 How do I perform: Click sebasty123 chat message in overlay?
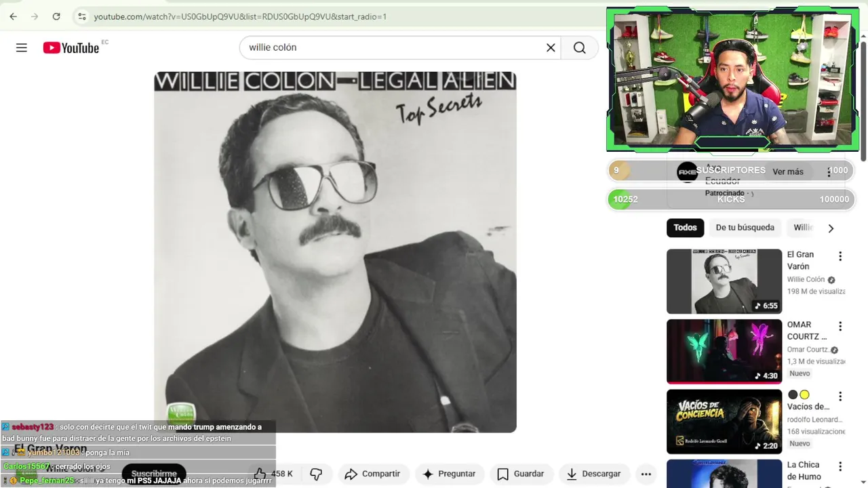(138, 432)
